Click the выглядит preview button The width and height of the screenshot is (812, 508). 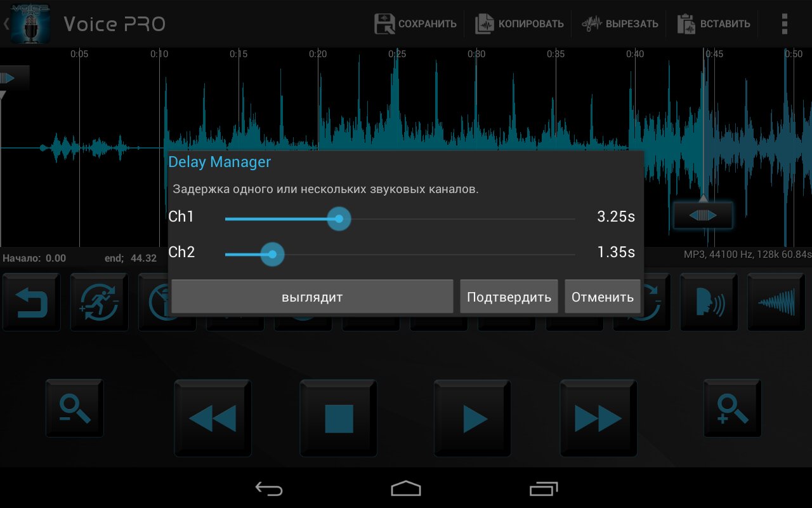pos(312,297)
